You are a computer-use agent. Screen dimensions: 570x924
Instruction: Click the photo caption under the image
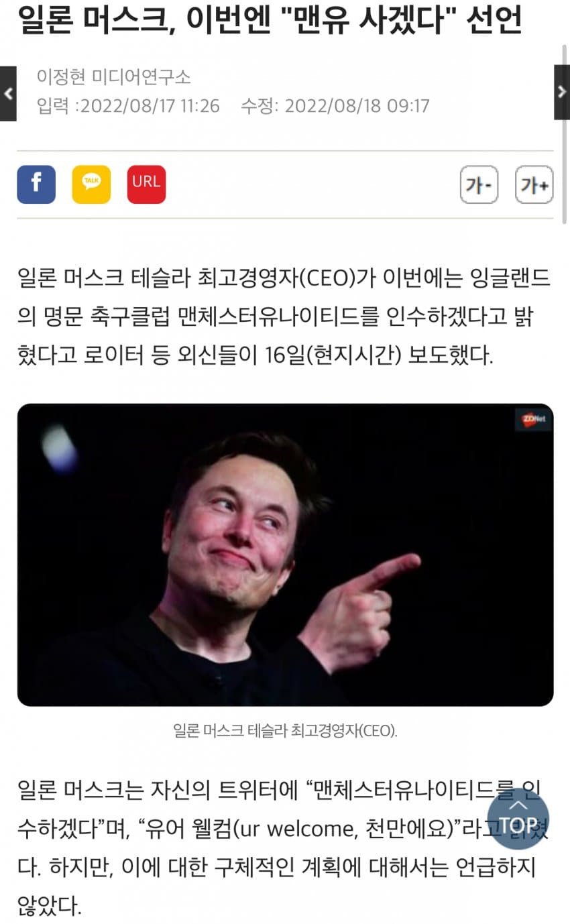pos(285,731)
